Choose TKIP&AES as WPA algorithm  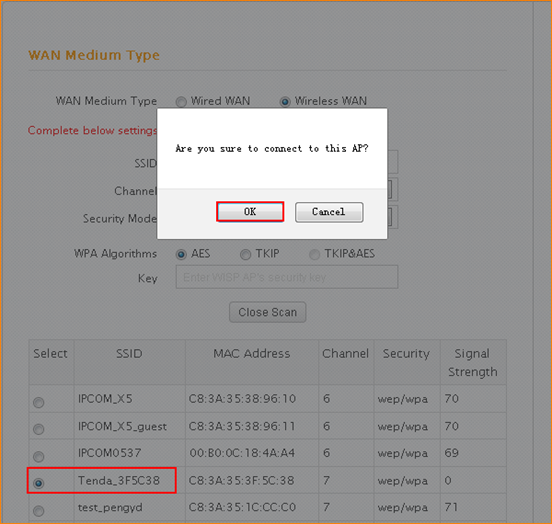(x=314, y=254)
